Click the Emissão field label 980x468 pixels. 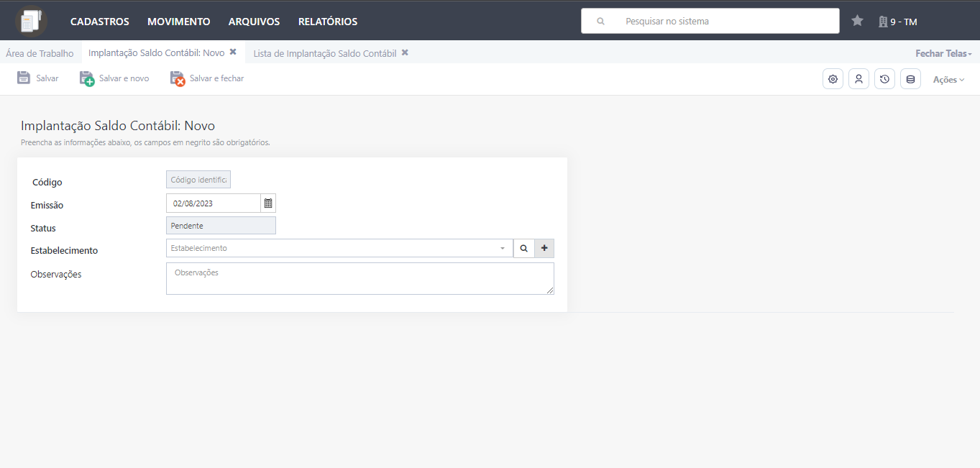[x=47, y=206]
